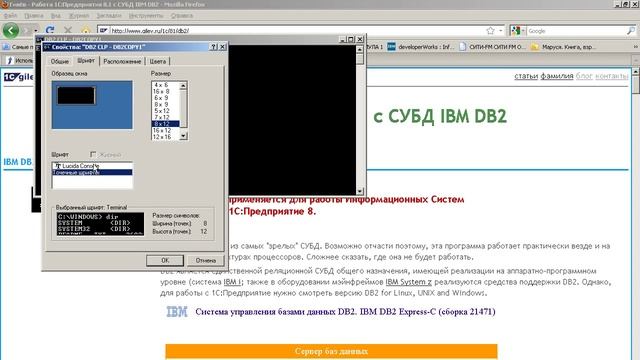Click the Firefox forward arrow button
The width and height of the screenshot is (640, 360).
(26, 31)
